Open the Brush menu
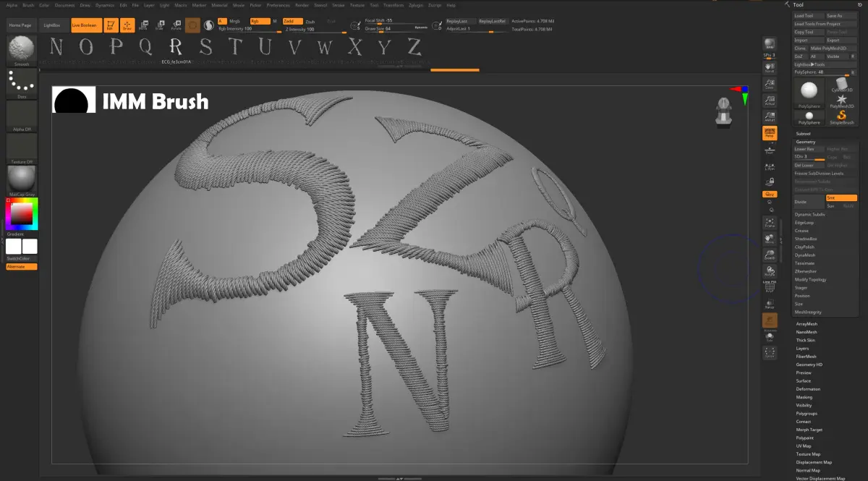Screen dimensions: 868x481 coord(28,5)
